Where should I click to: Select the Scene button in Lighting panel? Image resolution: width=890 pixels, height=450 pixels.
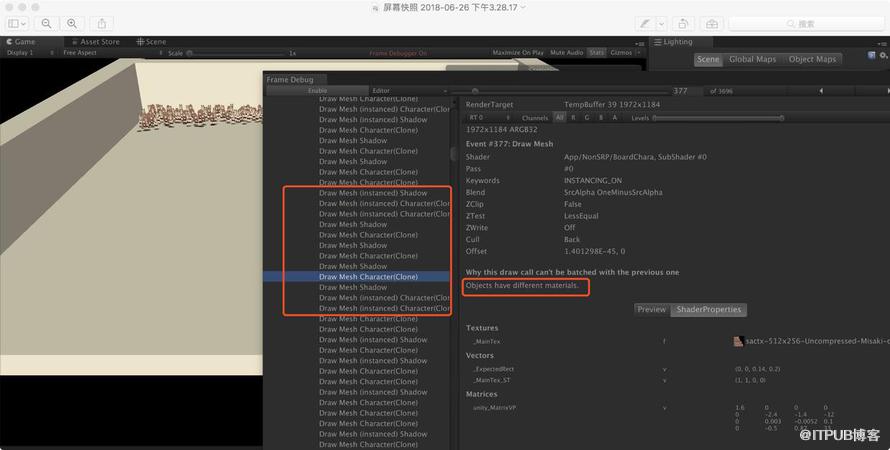pyautogui.click(x=708, y=59)
